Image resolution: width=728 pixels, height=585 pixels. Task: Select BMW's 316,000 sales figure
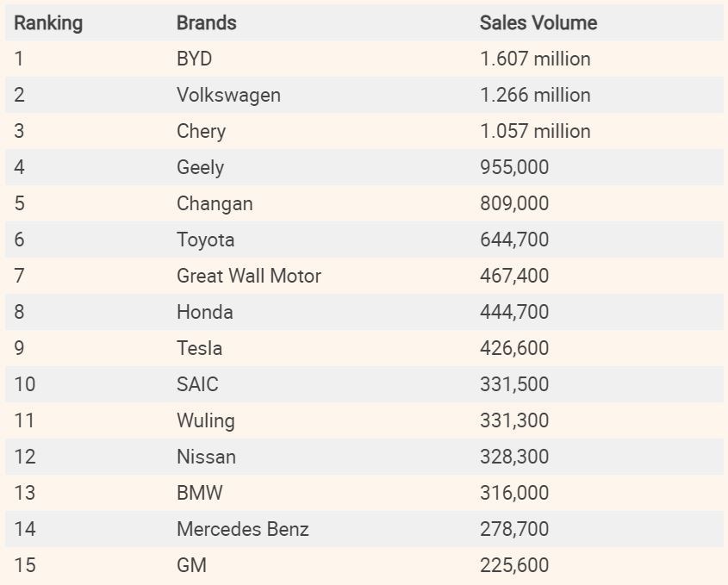coord(513,494)
